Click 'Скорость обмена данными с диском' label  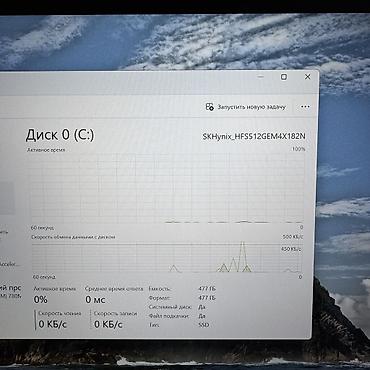(73, 237)
